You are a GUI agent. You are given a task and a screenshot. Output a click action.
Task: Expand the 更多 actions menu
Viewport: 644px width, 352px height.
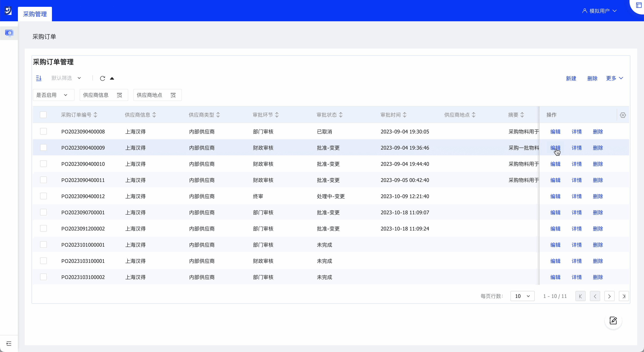click(614, 78)
